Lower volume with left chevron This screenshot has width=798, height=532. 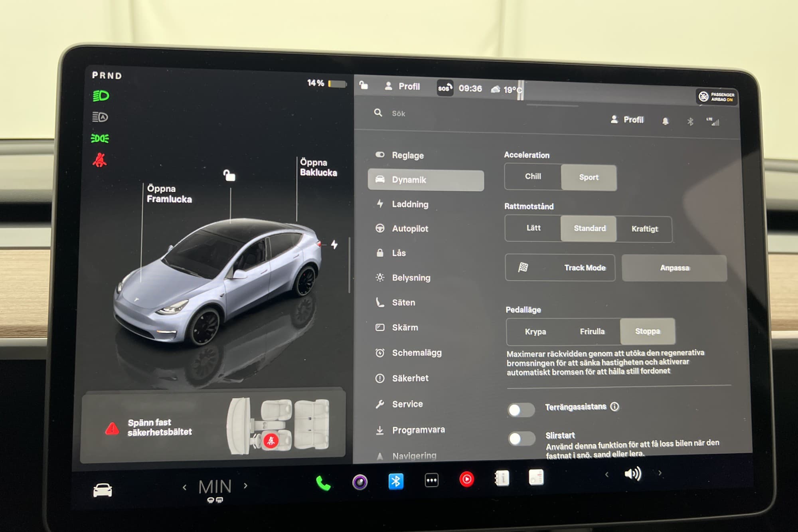606,474
